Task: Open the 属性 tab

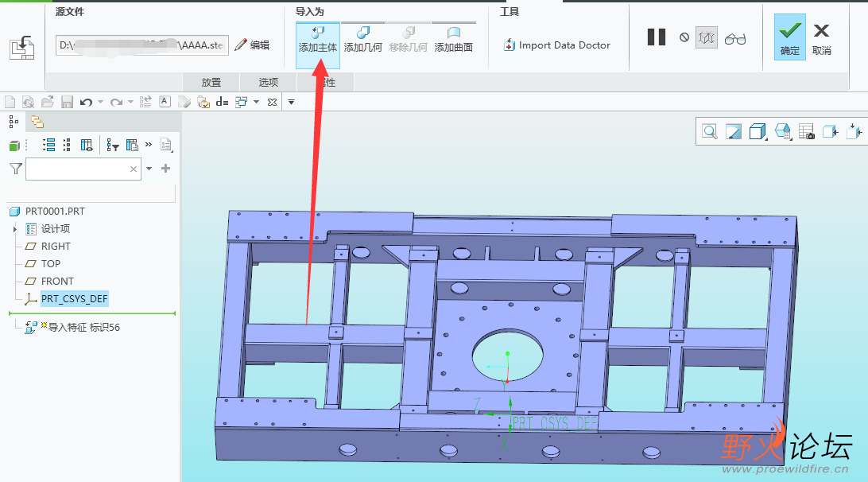Action: click(x=326, y=83)
